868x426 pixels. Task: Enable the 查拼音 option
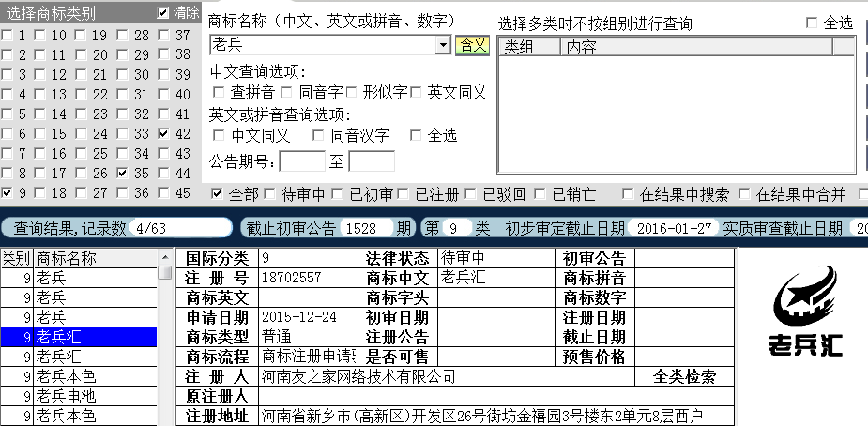(219, 92)
